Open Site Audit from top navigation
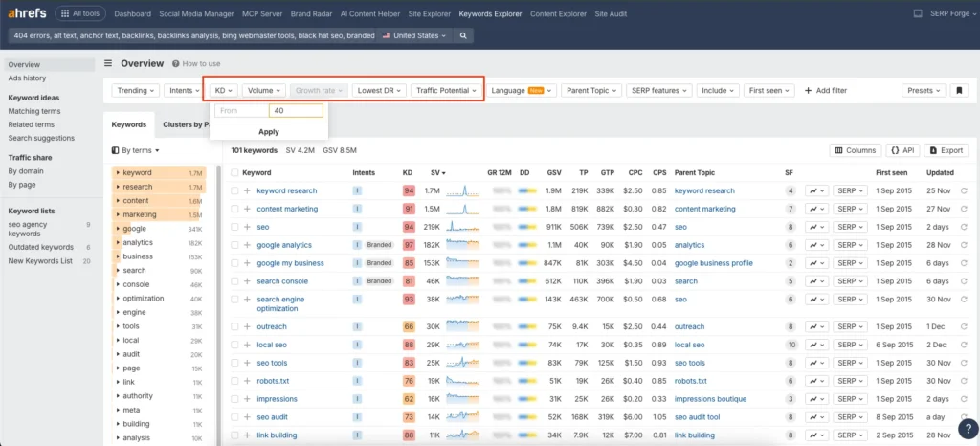 (x=610, y=13)
